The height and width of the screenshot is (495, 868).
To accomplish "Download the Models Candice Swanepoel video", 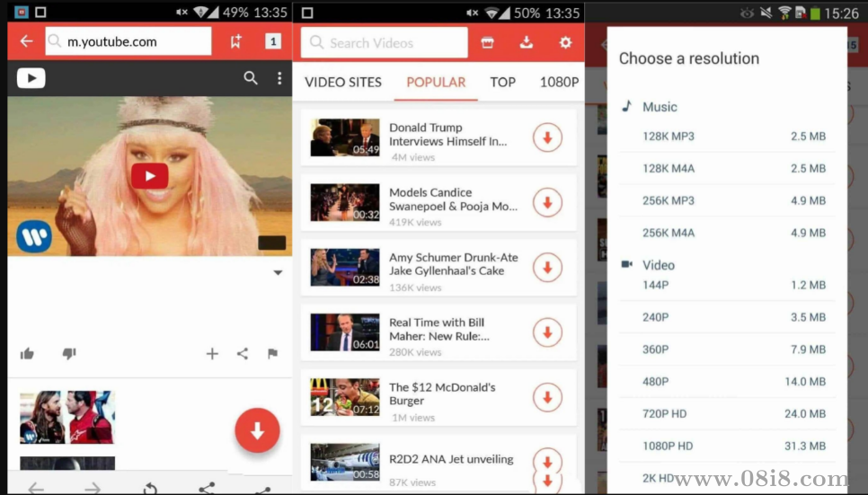I will [x=547, y=203].
